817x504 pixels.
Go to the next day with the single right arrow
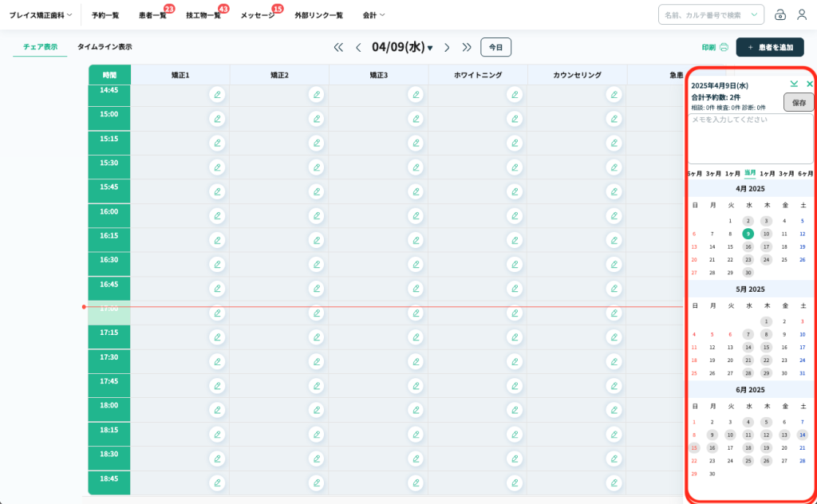[x=447, y=47]
